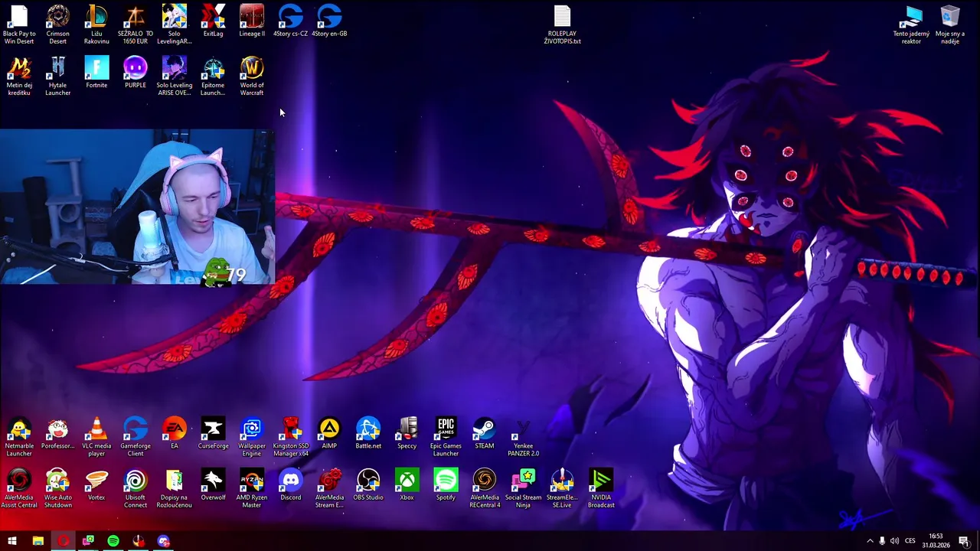This screenshot has height=551, width=980.
Task: Select the Crimson Desert desktop icon
Action: click(57, 24)
